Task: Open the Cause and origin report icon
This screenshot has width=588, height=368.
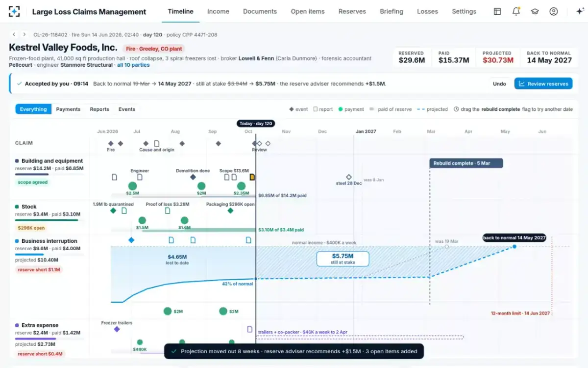Action: 157,143
